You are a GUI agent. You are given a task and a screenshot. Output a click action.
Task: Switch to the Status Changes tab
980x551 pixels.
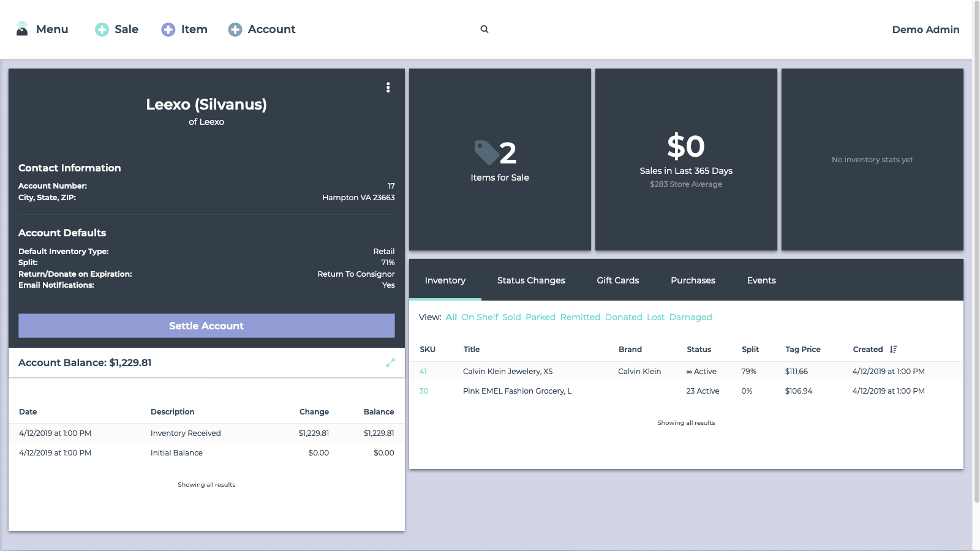[x=531, y=280]
